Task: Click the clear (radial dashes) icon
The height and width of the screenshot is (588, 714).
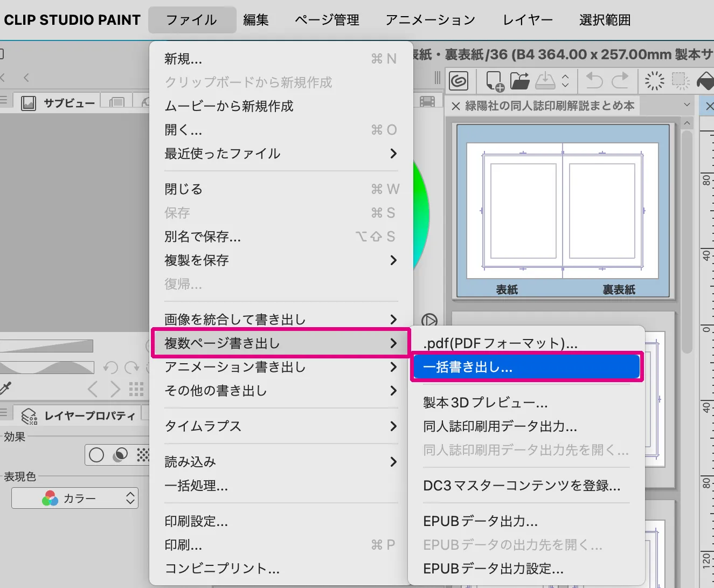Action: 655,81
